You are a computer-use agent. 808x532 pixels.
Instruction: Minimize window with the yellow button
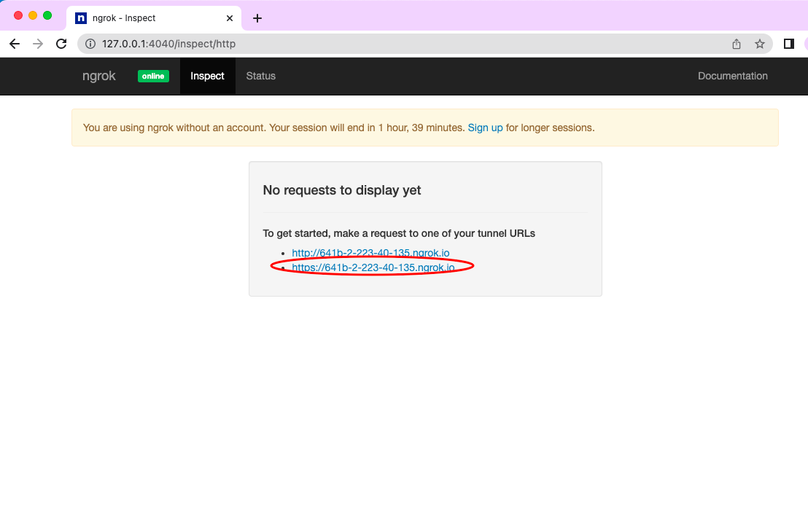pyautogui.click(x=33, y=15)
